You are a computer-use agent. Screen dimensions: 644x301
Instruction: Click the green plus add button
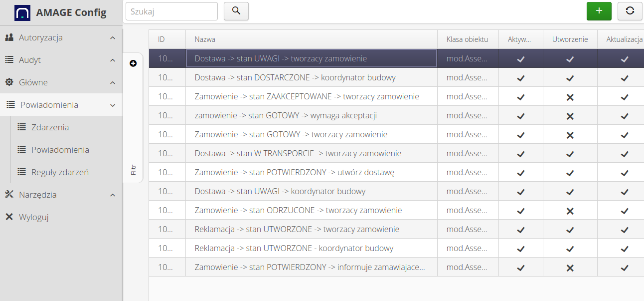pyautogui.click(x=599, y=11)
